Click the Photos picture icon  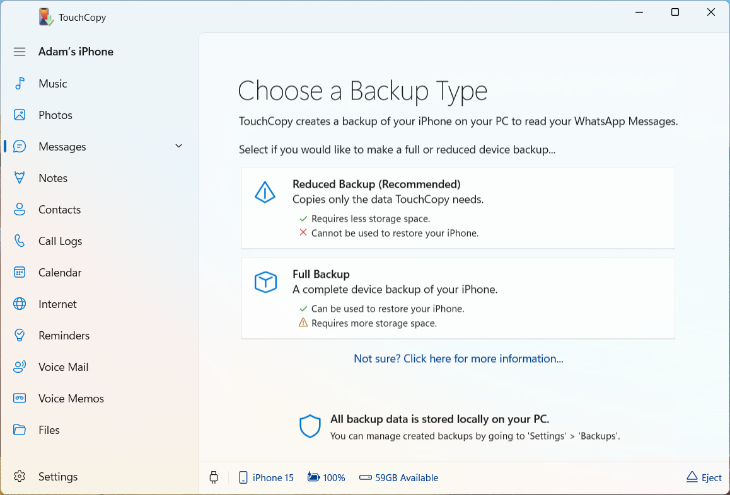(x=20, y=115)
